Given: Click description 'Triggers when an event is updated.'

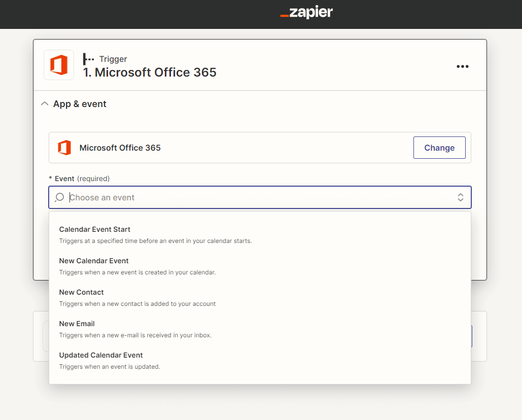Looking at the screenshot, I should (110, 367).
